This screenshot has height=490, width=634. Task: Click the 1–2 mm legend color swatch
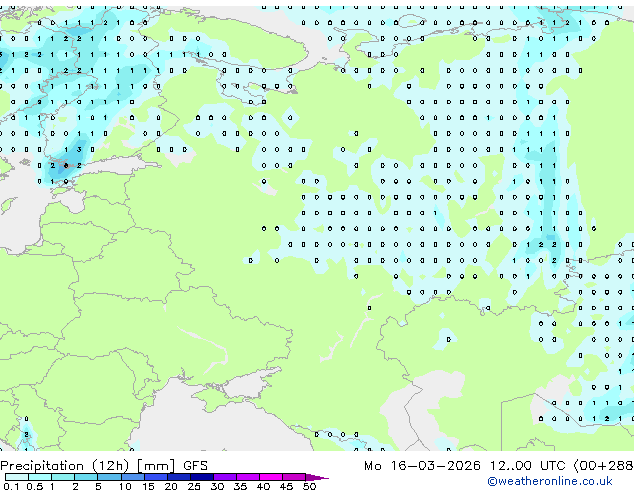click(x=63, y=477)
